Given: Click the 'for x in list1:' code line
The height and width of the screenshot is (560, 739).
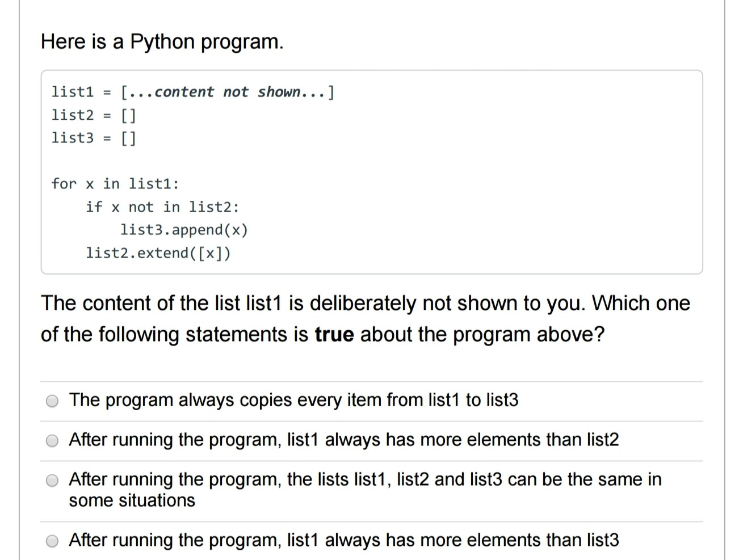Looking at the screenshot, I should [x=115, y=184].
